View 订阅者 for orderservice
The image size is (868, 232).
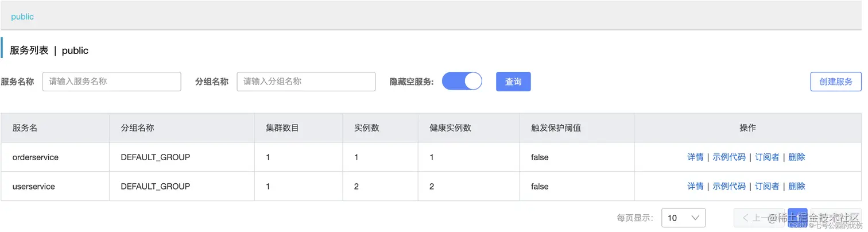click(767, 157)
